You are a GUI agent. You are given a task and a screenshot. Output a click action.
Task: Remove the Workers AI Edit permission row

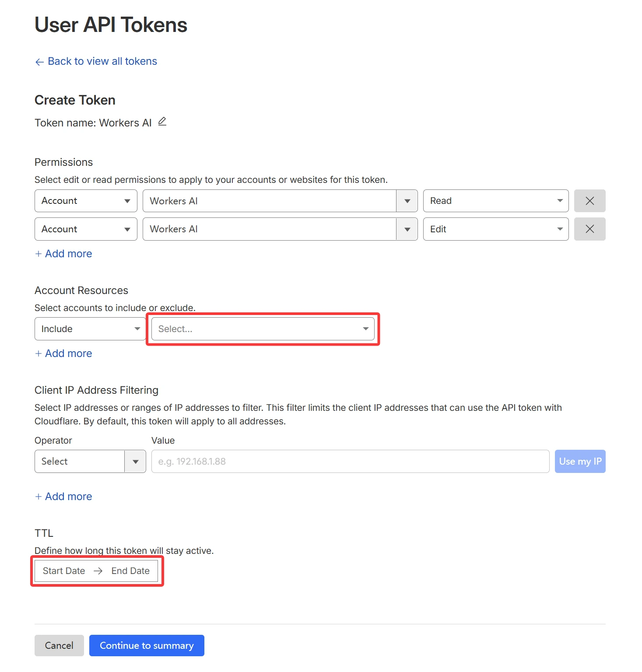tap(589, 229)
